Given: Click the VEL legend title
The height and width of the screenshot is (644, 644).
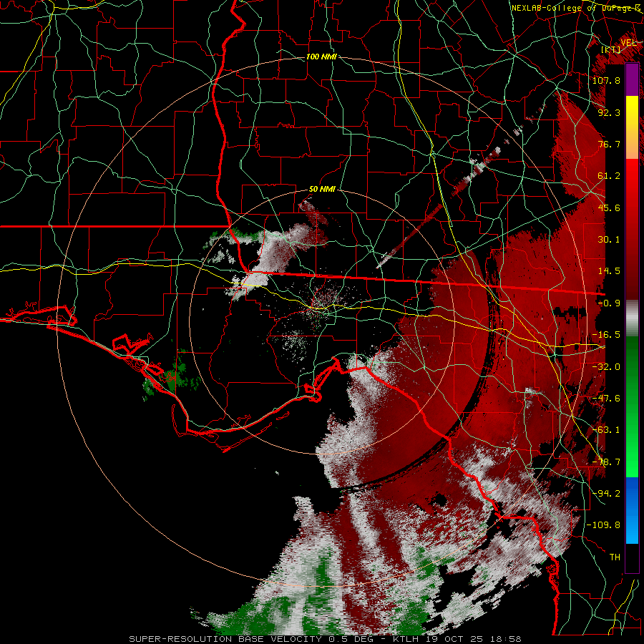Looking at the screenshot, I should click(628, 43).
